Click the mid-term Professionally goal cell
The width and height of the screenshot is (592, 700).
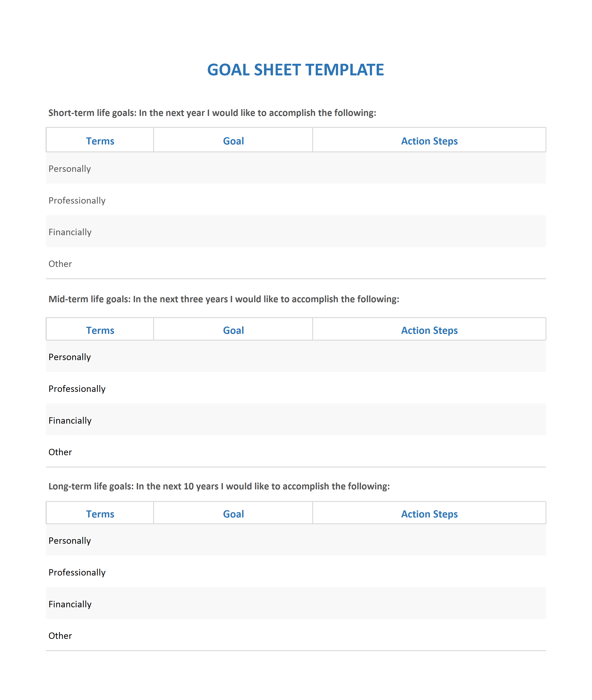(x=233, y=388)
